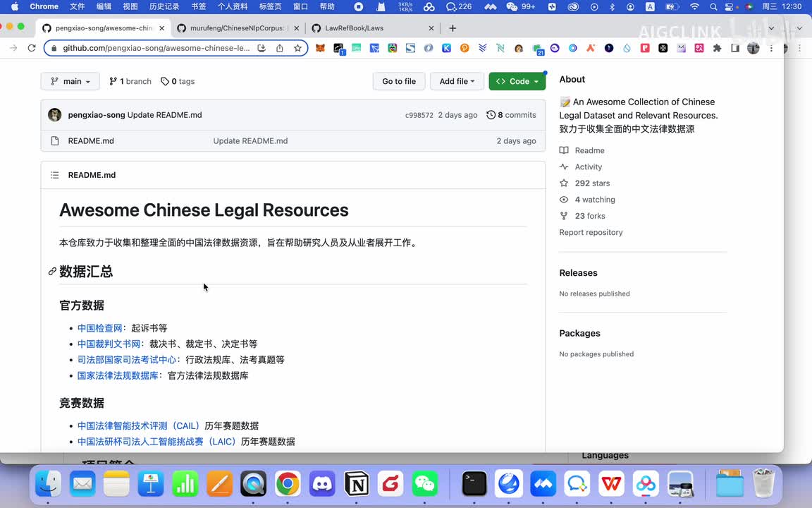Open README.md file in file list
The image size is (812, 508).
[x=91, y=141]
